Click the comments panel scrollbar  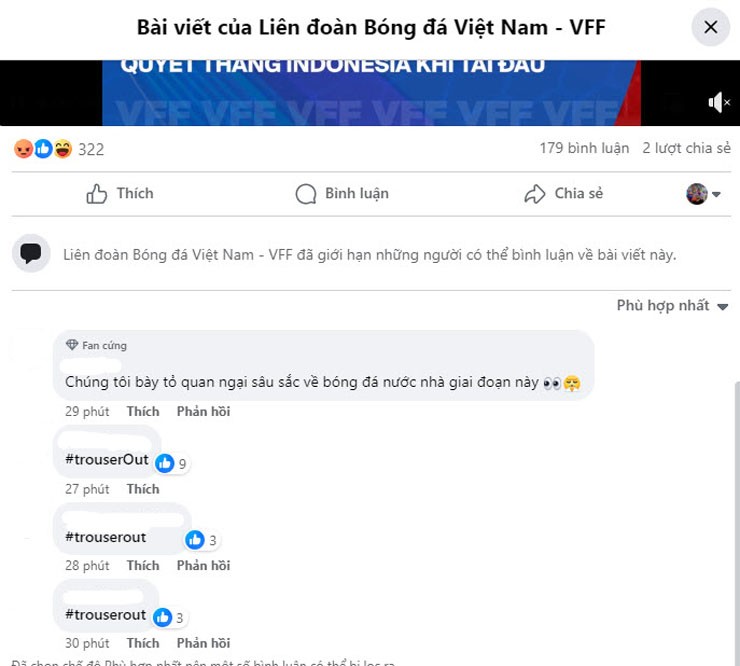(x=737, y=519)
